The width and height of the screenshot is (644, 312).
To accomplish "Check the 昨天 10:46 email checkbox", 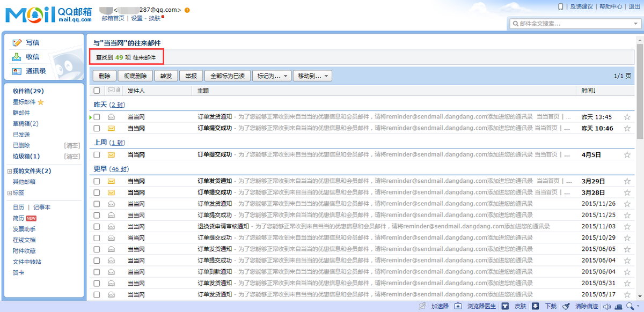I will coord(97,129).
